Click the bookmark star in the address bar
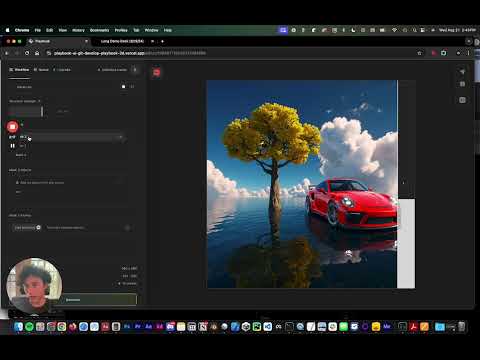Viewport: 480px width, 360px height. click(x=419, y=53)
